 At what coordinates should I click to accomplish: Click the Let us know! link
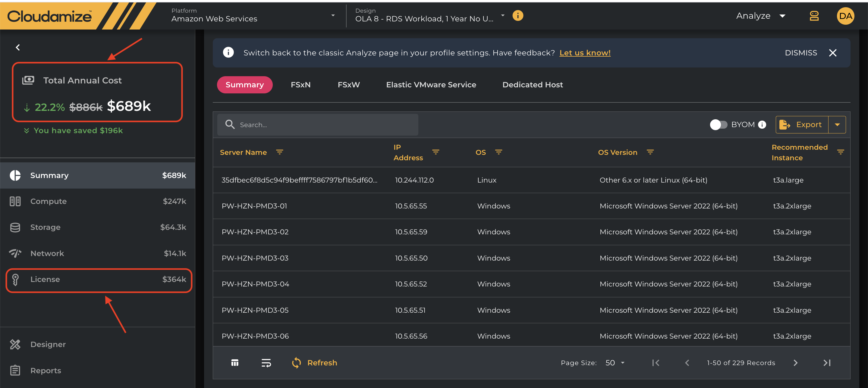[x=585, y=53]
